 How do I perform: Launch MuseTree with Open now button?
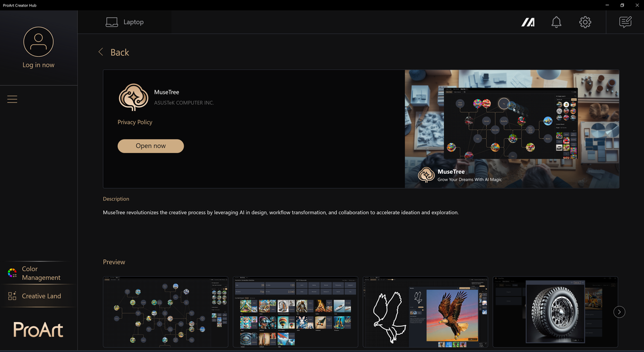tap(151, 146)
